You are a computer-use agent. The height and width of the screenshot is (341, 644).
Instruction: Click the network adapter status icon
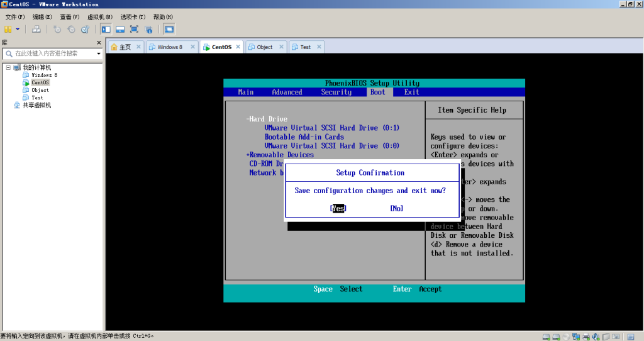tap(576, 337)
